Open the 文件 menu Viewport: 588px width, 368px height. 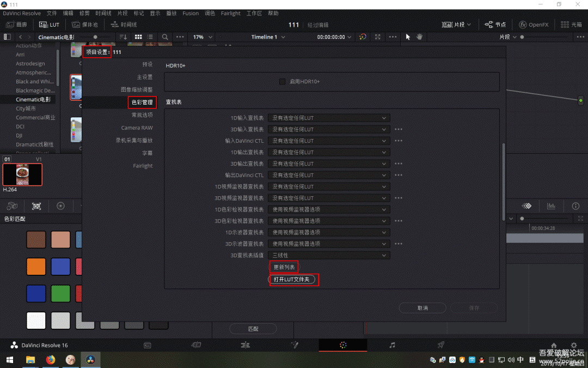coord(52,13)
